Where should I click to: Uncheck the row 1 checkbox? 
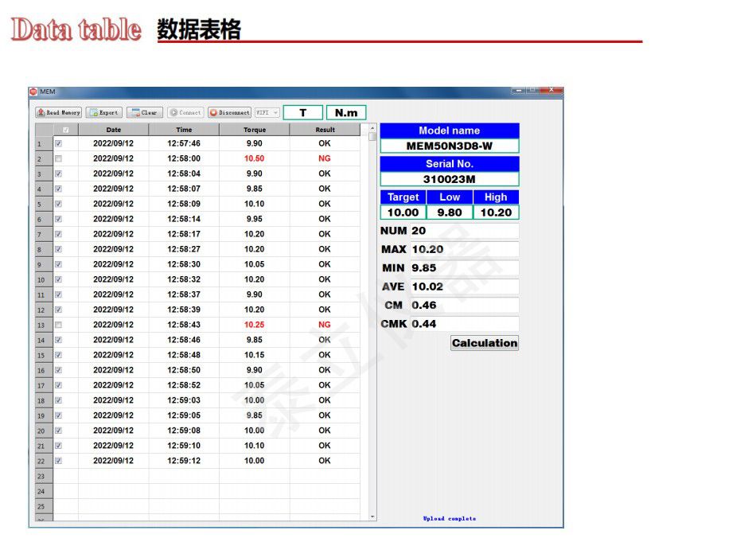58,143
